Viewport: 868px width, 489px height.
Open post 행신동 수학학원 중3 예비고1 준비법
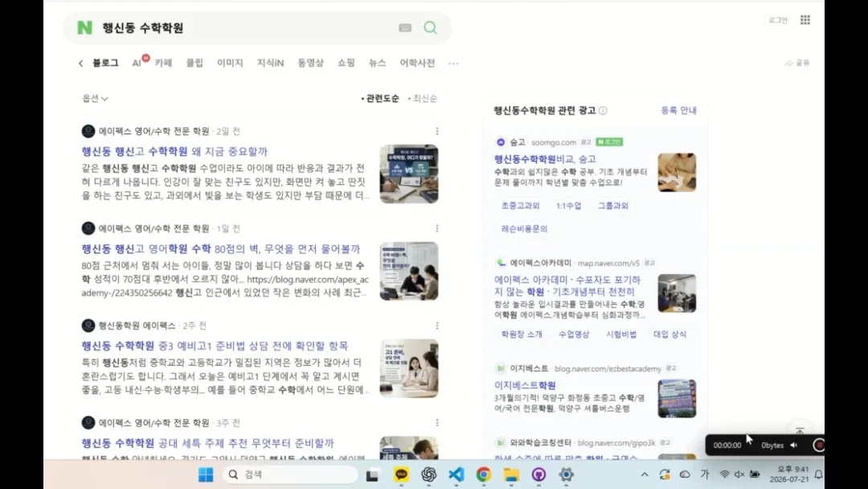[215, 346]
